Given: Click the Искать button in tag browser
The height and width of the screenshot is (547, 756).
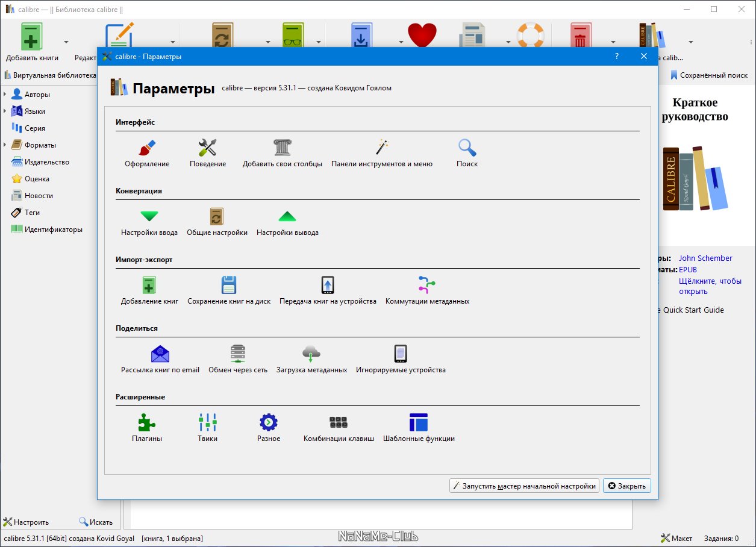Looking at the screenshot, I should coord(96,522).
